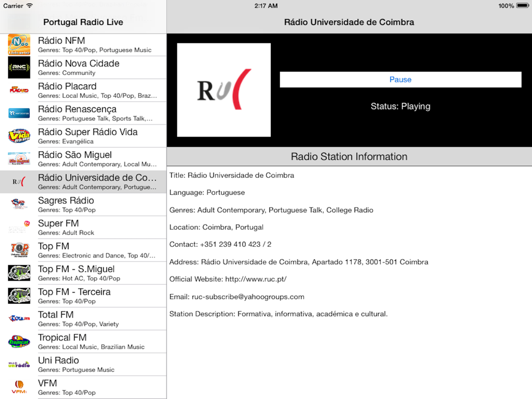
Task: Tap the Top FM - S.Miguel logo
Action: pos(19,273)
